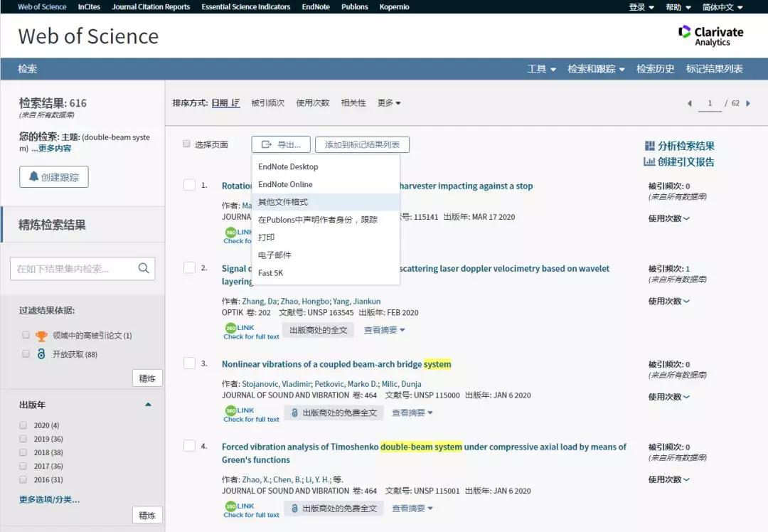The width and height of the screenshot is (768, 532).
Task: Choose 在Publons中声明作者身份 option
Action: point(326,220)
